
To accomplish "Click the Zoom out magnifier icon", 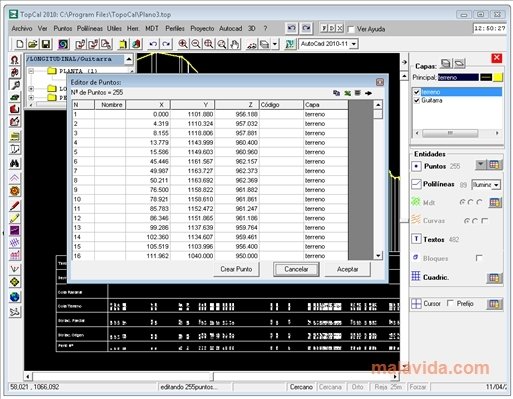I will click(196, 44).
